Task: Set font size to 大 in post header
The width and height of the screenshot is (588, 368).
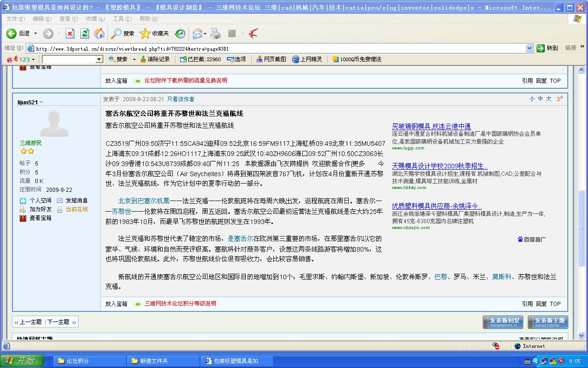Action: click(548, 99)
